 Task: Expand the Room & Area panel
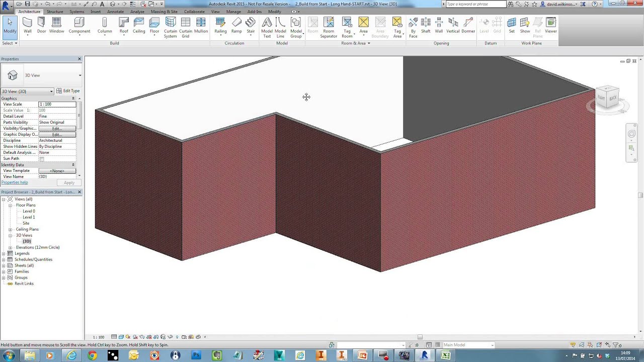356,43
